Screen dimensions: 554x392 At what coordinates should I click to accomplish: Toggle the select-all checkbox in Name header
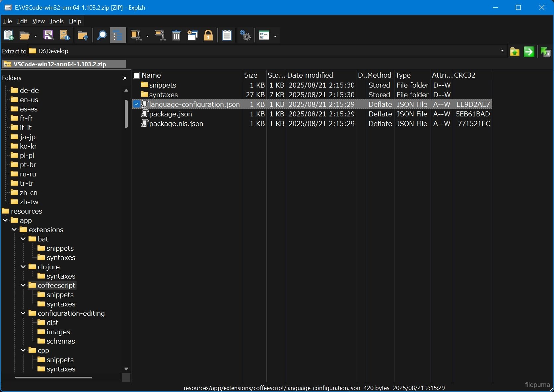(x=136, y=75)
